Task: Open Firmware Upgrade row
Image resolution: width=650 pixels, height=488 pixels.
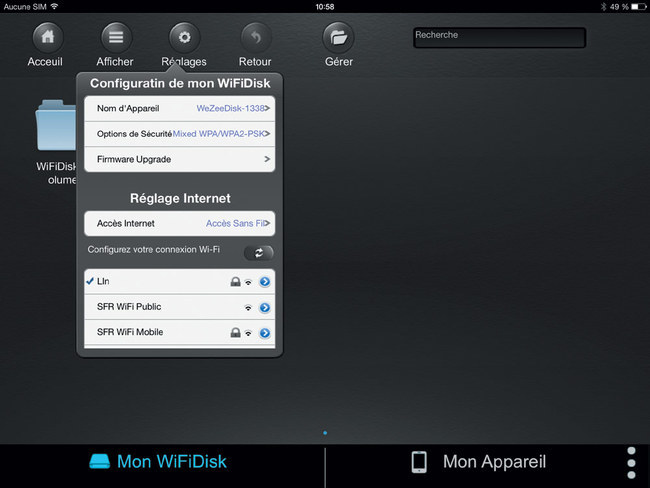Action: pos(179,159)
